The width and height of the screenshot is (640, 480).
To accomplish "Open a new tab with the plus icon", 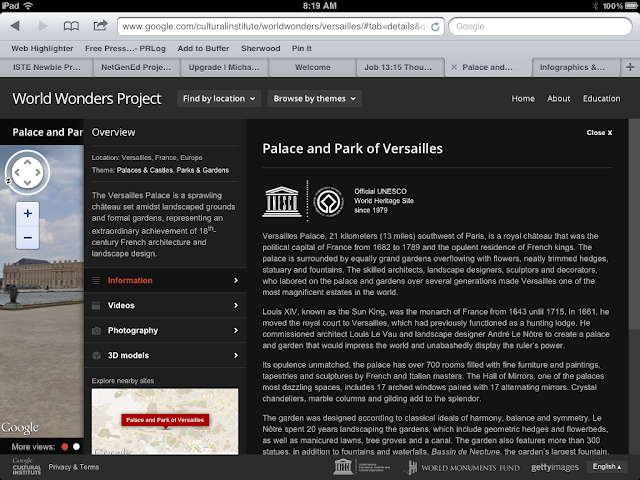I will click(630, 67).
